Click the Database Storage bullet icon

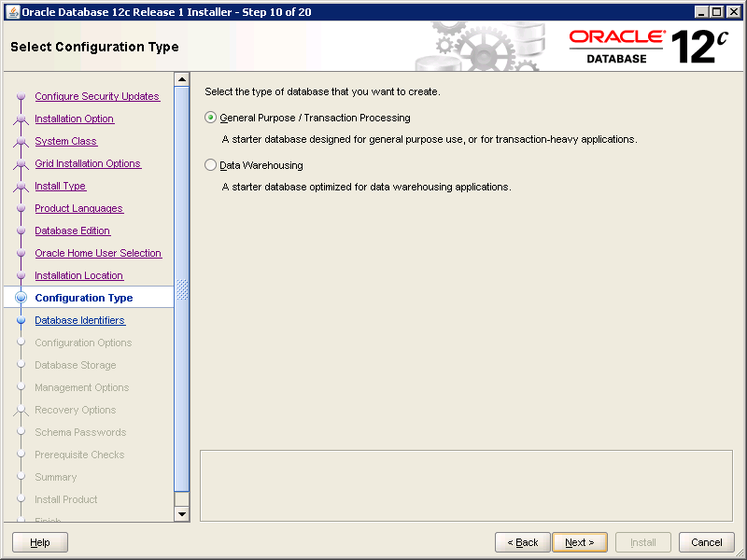point(21,365)
